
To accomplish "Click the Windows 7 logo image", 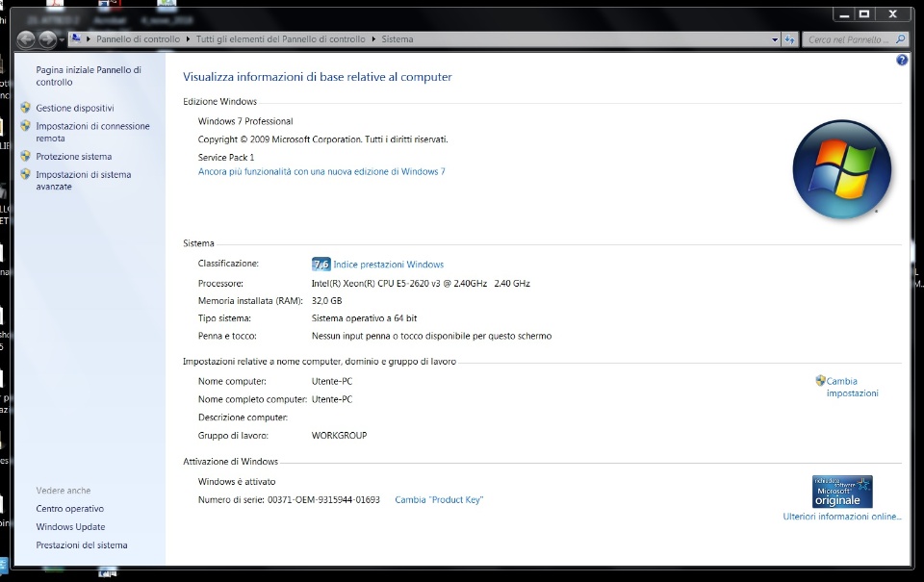I will (x=841, y=169).
